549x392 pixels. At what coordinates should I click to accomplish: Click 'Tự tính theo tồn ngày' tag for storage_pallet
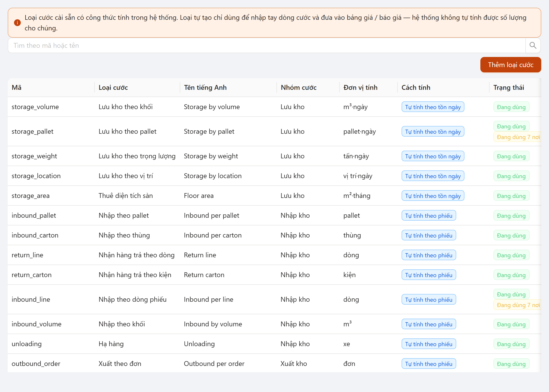pyautogui.click(x=433, y=132)
